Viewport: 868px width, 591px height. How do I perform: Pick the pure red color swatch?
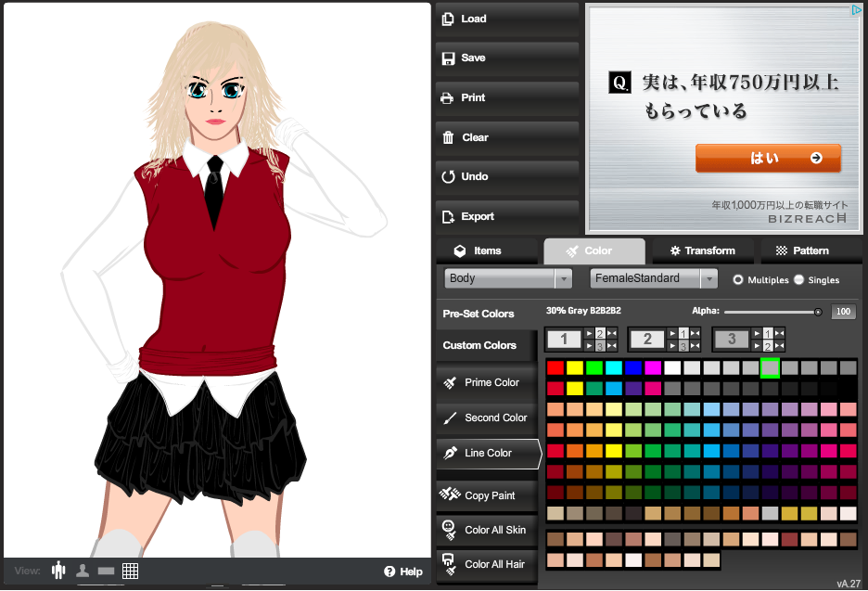555,368
